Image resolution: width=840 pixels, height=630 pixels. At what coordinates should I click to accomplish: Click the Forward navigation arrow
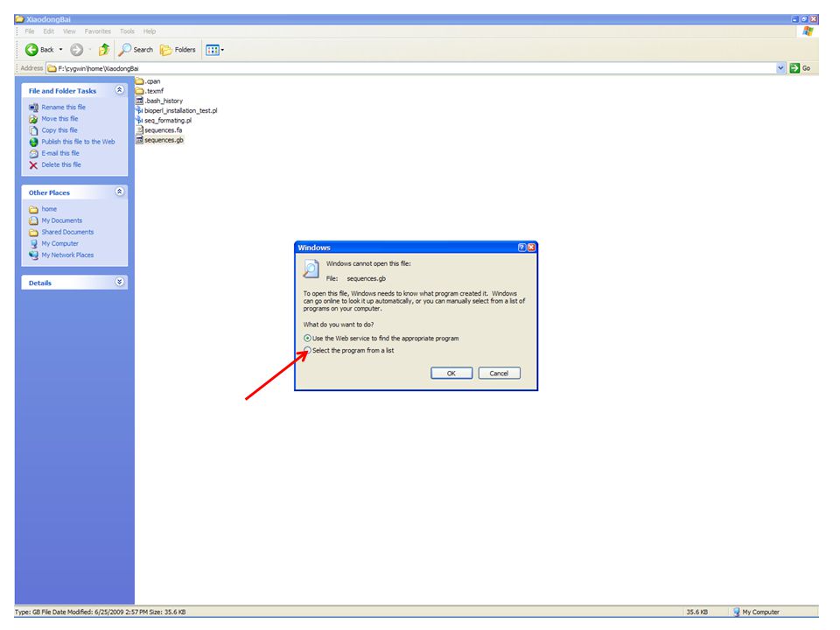pyautogui.click(x=77, y=50)
